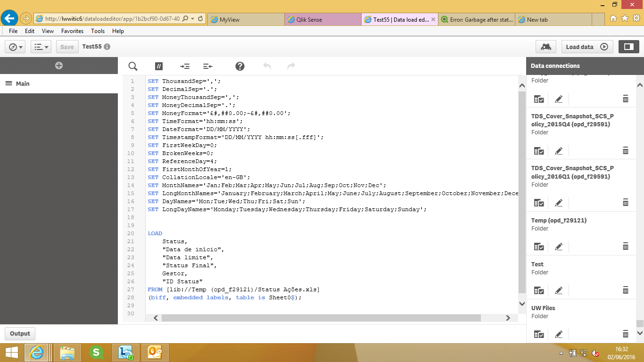Add a new script section
Screen dimensions: 644x362
(x=59, y=66)
